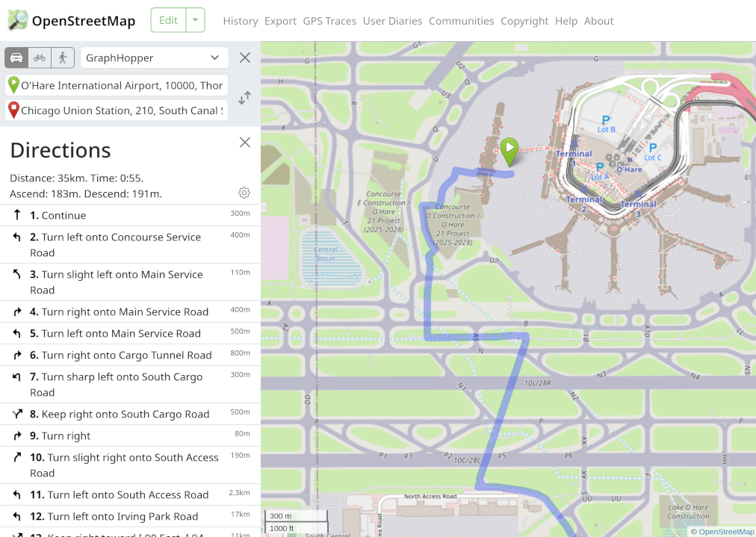
Task: Click the OpenStreetMap attribution link on map
Action: [x=726, y=532]
